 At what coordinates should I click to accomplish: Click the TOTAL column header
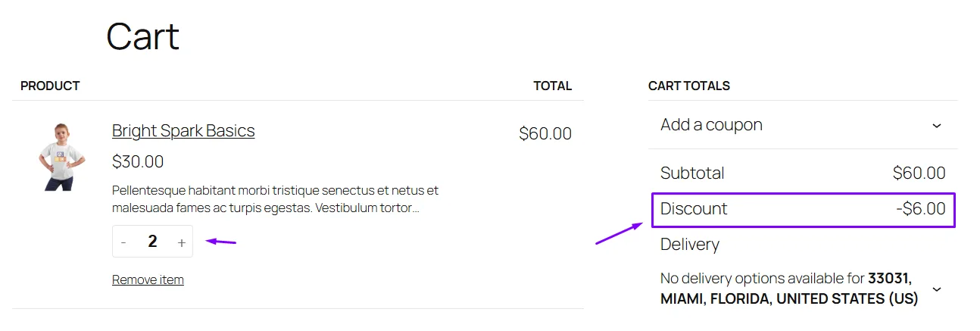click(x=552, y=86)
